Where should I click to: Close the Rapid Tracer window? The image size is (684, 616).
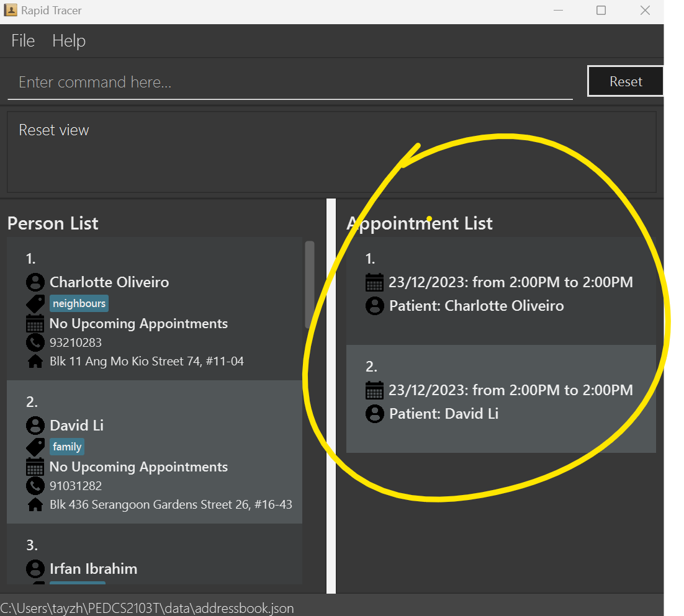click(x=645, y=10)
